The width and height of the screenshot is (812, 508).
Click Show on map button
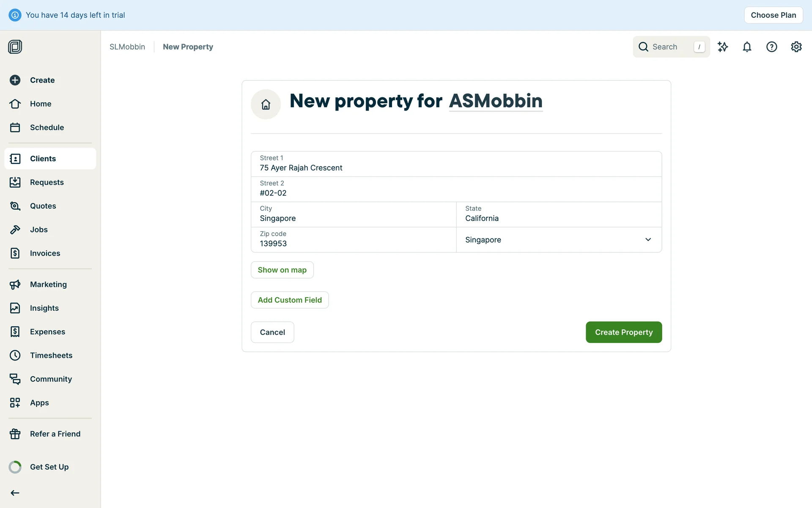tap(282, 270)
